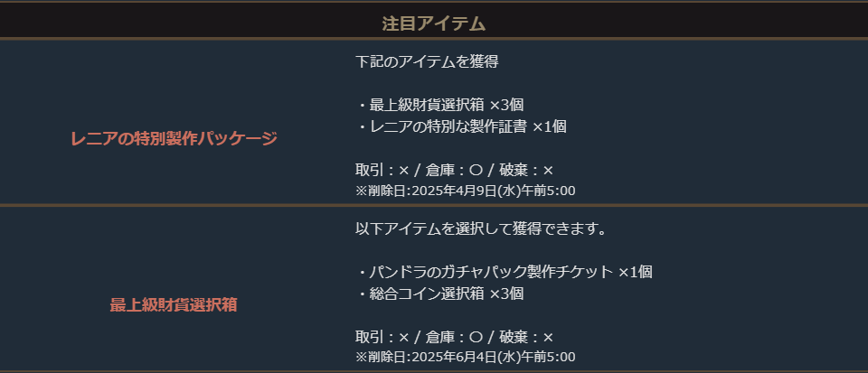This screenshot has height=373, width=868.
Task: Select the red 最上級財貨選択箱 item title
Action: click(174, 304)
